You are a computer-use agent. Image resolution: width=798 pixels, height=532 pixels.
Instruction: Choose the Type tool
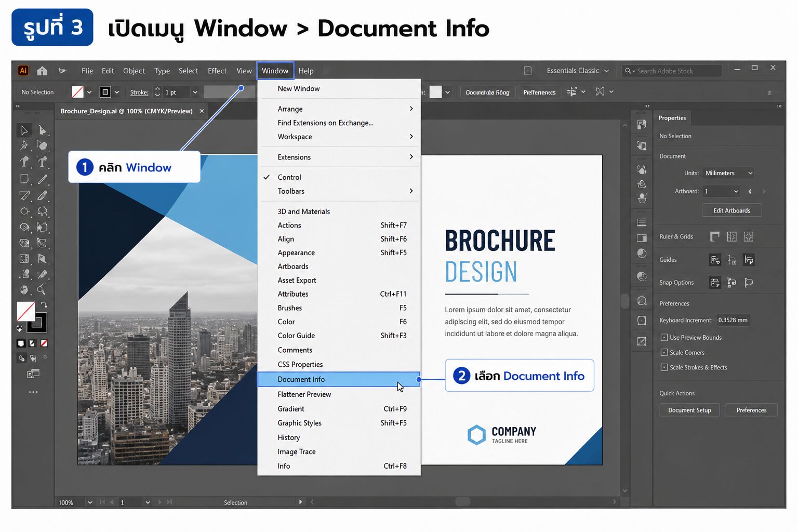24,162
